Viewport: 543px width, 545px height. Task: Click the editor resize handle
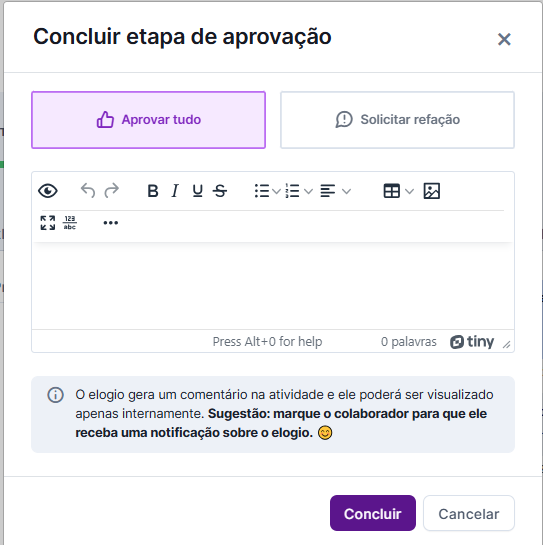click(506, 344)
